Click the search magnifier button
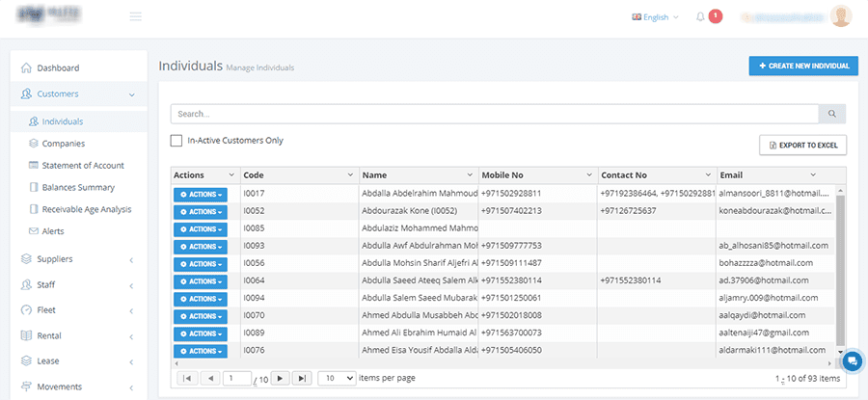The height and width of the screenshot is (400, 868). 832,114
